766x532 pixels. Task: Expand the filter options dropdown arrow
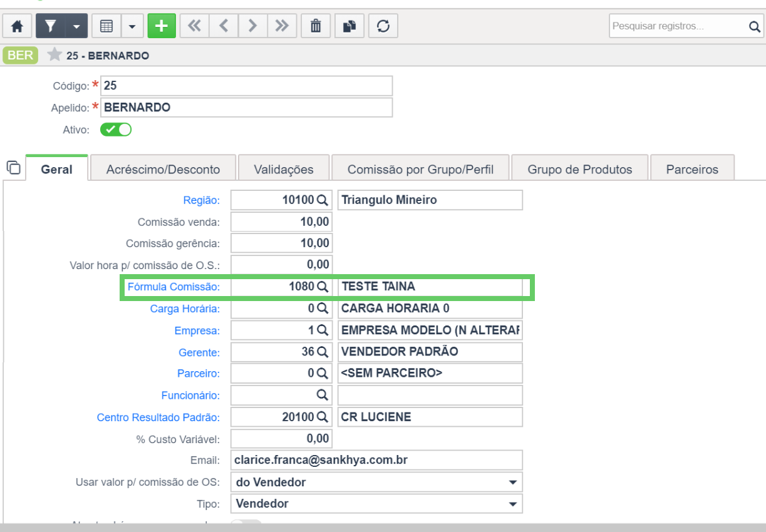pos(76,26)
